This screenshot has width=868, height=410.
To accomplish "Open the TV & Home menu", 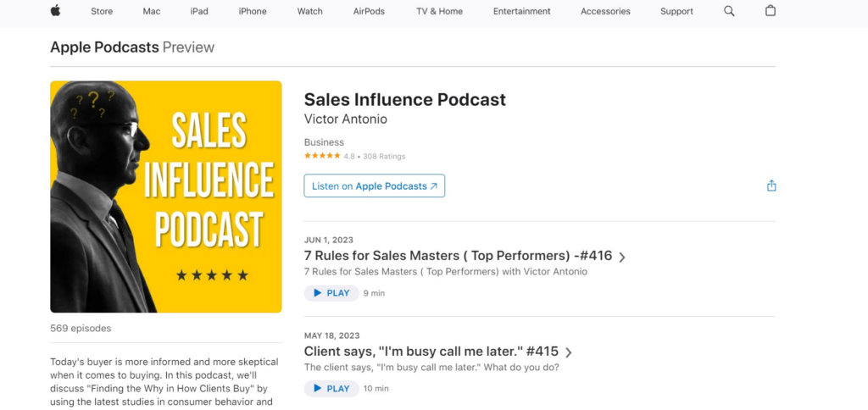I will click(440, 11).
